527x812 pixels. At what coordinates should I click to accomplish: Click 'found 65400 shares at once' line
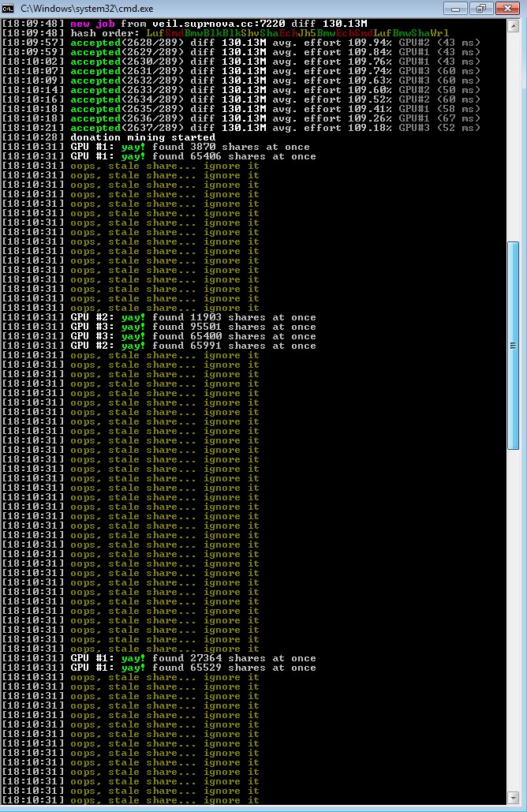coord(159,336)
